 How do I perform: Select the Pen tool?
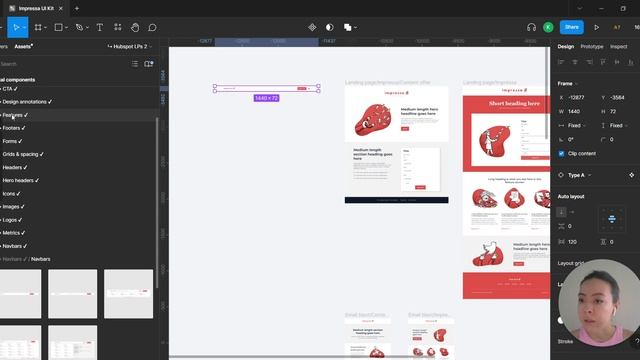[79, 27]
